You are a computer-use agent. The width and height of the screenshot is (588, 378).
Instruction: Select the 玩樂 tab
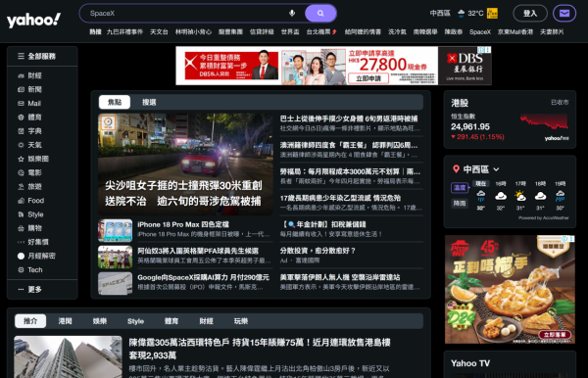[x=241, y=321]
